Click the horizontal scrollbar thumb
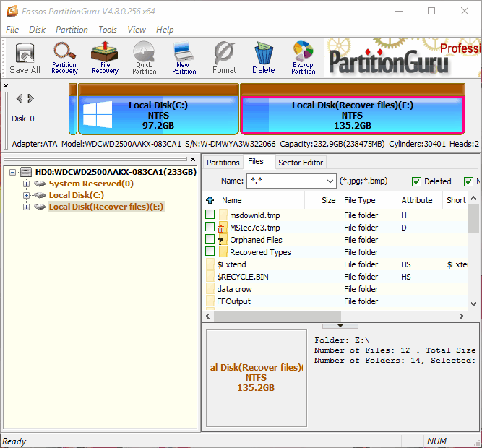The image size is (482, 448). tap(277, 316)
